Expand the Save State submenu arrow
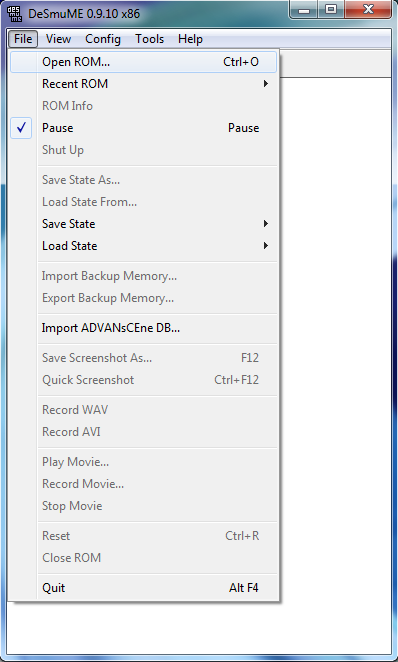The width and height of the screenshot is (398, 662). point(265,224)
